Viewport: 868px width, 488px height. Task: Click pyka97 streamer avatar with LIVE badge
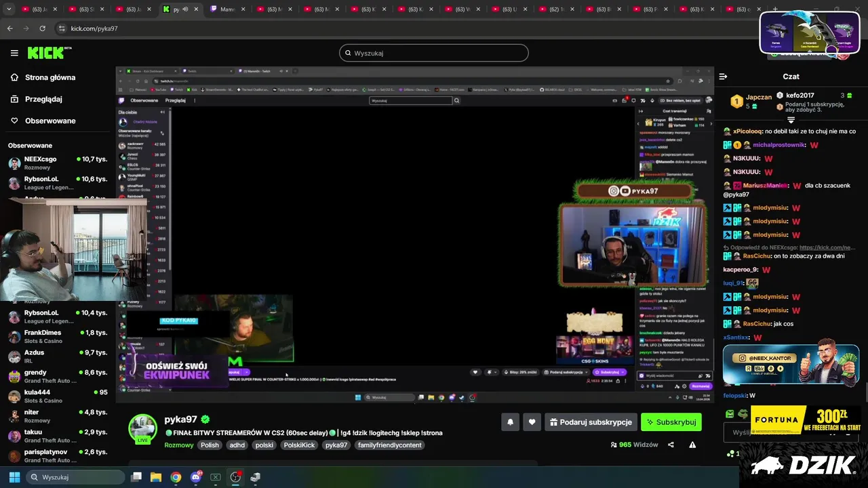pyautogui.click(x=142, y=429)
